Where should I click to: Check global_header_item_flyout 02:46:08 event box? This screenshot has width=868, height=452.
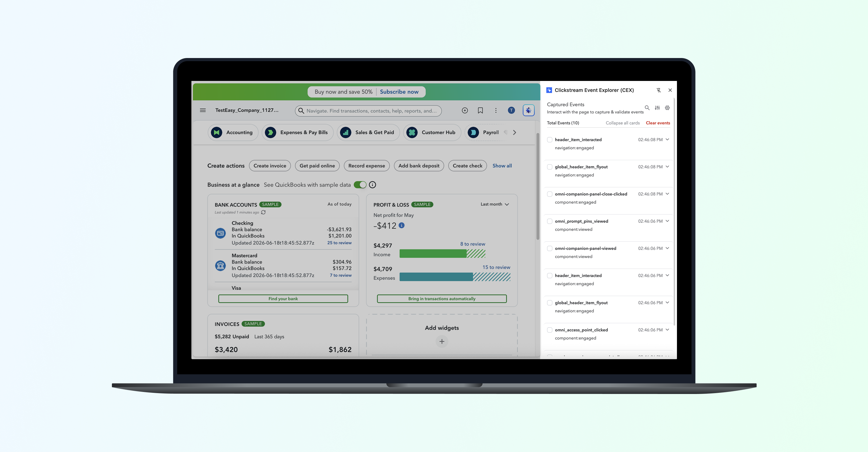pyautogui.click(x=550, y=167)
